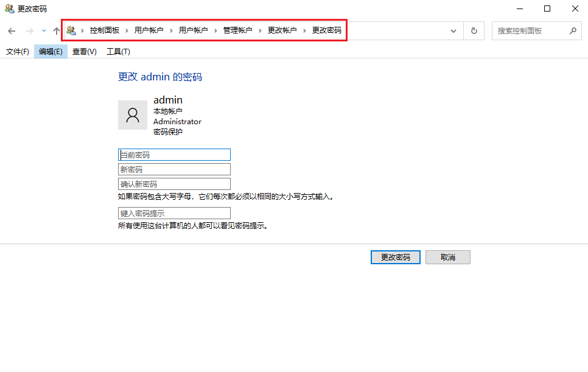Open the 编辑 menu
Screen dimensions: 588x372
tap(50, 52)
